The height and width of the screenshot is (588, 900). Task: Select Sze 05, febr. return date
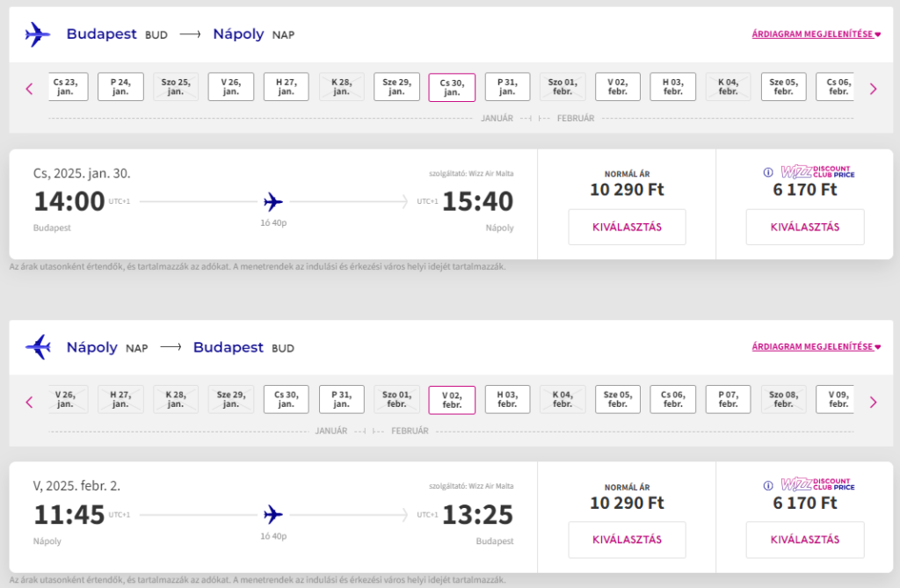coord(618,399)
